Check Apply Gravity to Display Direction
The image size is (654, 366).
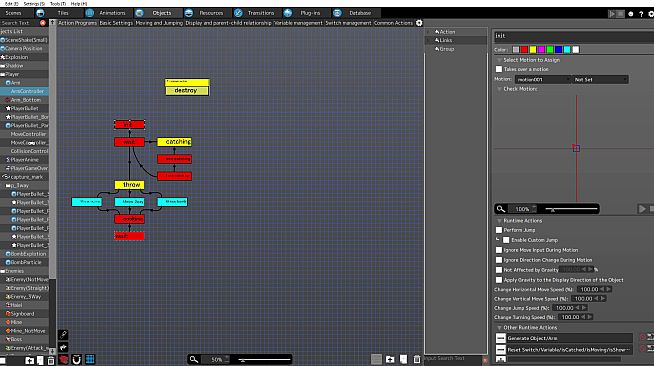pos(499,280)
